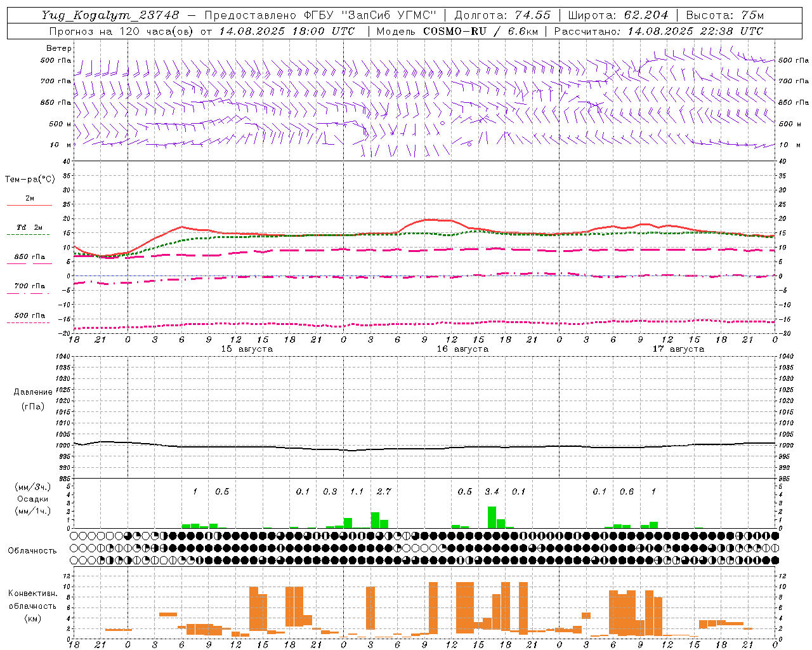Click the 500 гПа temperature legend entry
The image size is (812, 650).
pyautogui.click(x=29, y=315)
